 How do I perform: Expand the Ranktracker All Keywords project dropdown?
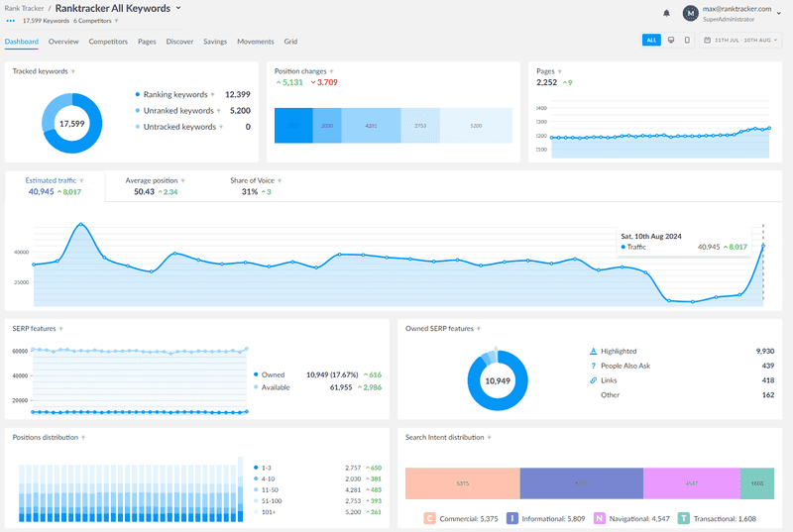click(178, 8)
